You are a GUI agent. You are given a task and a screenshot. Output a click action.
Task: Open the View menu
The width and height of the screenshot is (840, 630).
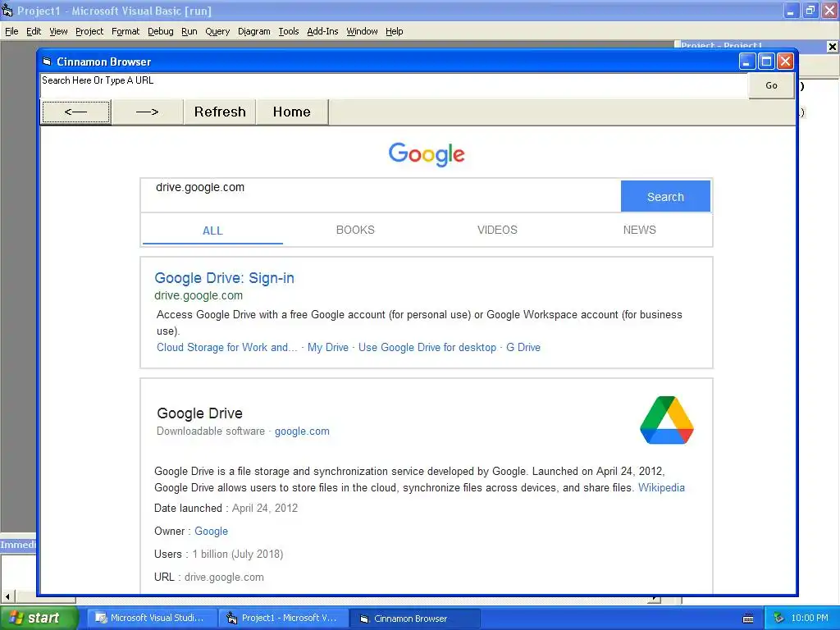58,32
